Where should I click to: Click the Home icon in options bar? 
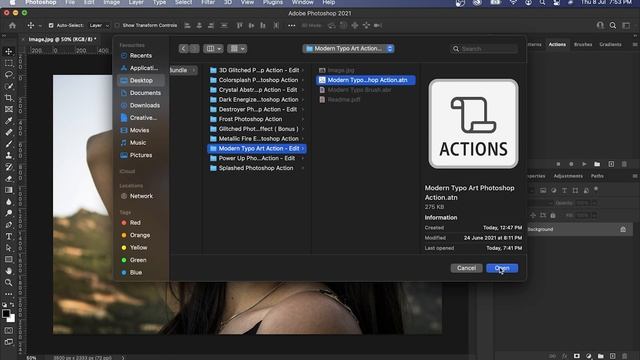12,25
